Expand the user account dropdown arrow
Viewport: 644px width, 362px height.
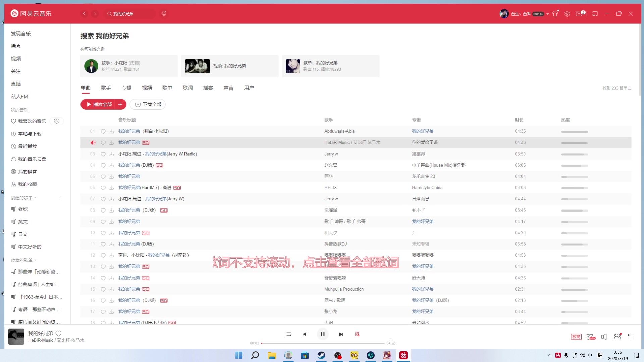coord(548,14)
